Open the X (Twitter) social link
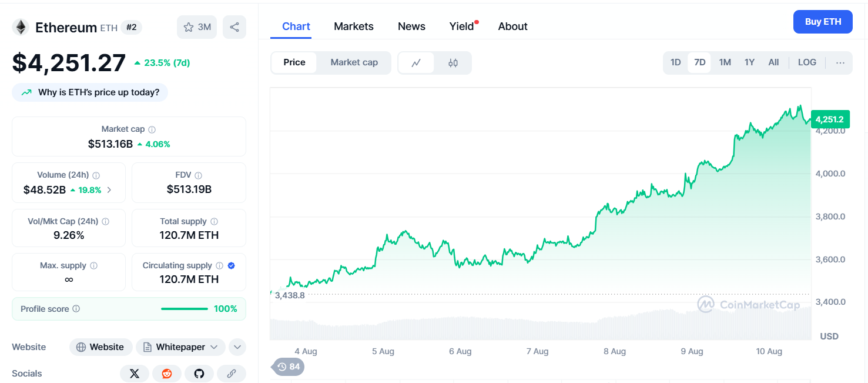The height and width of the screenshot is (383, 868). click(x=135, y=374)
